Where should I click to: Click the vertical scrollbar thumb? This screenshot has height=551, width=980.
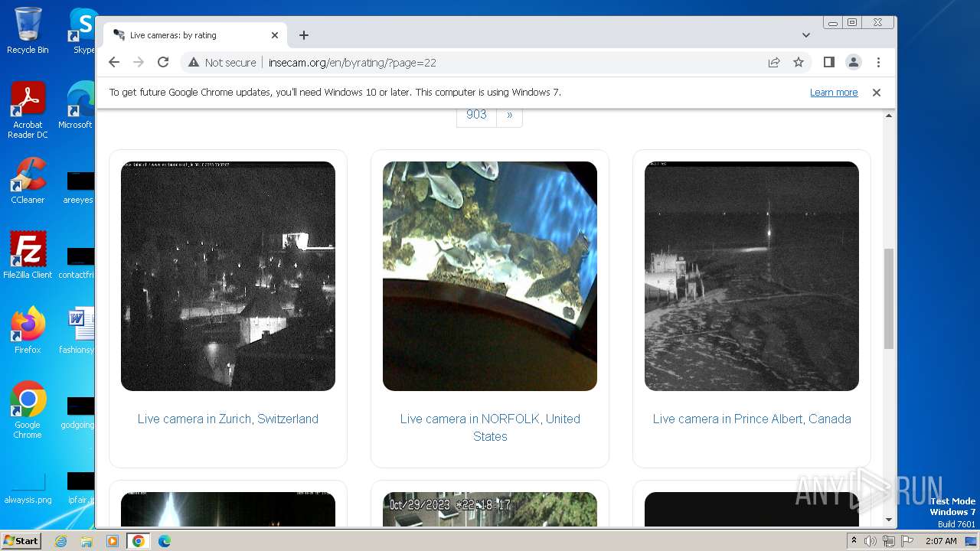tap(889, 298)
